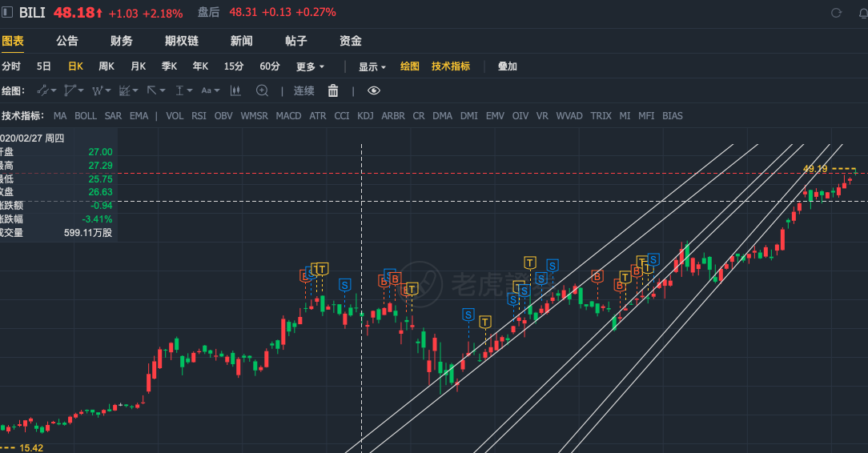Toggle drawings visibility with eye icon

point(374,90)
